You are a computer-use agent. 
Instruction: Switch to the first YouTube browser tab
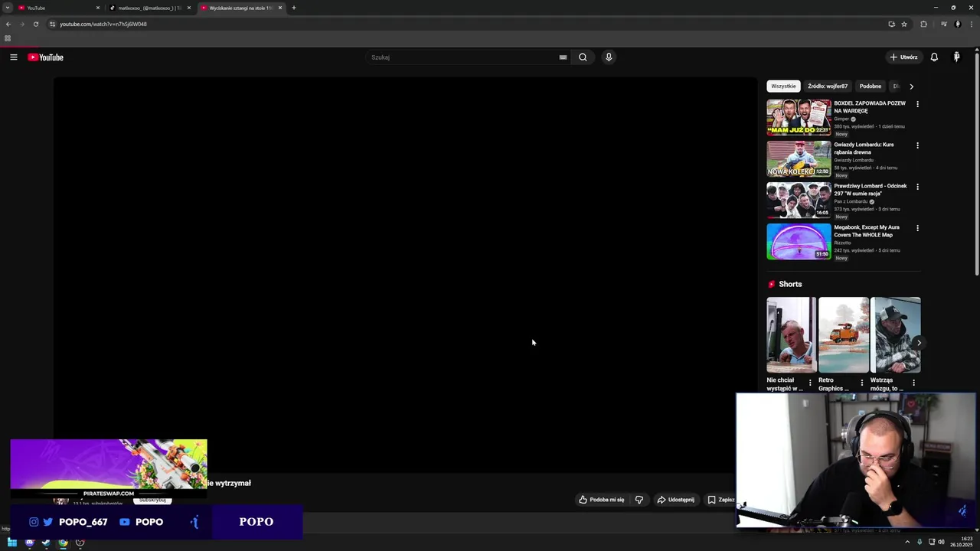tap(59, 8)
